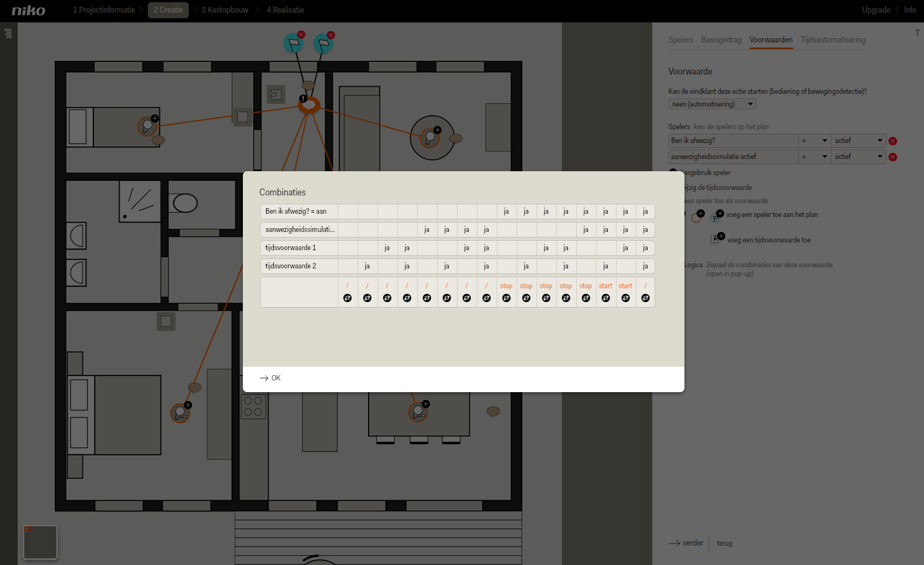This screenshot has height=565, width=924.
Task: Click 'voeg een tijdsvoorwaarde toe' icon
Action: pos(717,237)
